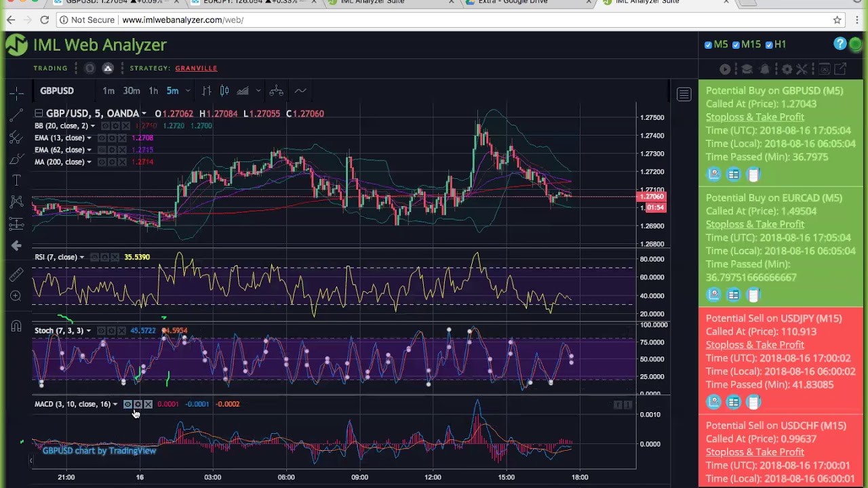Open the indicators chart icon

coord(242,91)
